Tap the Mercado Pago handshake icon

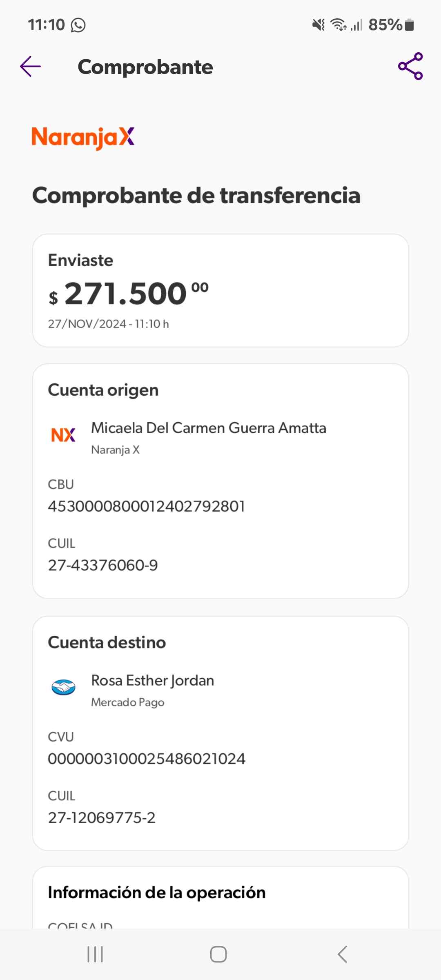tap(63, 687)
